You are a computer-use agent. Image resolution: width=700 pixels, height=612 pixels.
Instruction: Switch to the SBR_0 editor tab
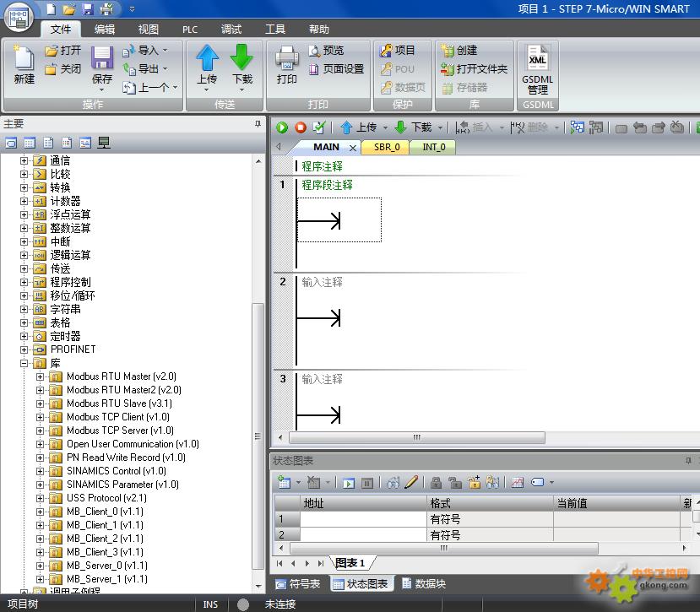click(387, 147)
